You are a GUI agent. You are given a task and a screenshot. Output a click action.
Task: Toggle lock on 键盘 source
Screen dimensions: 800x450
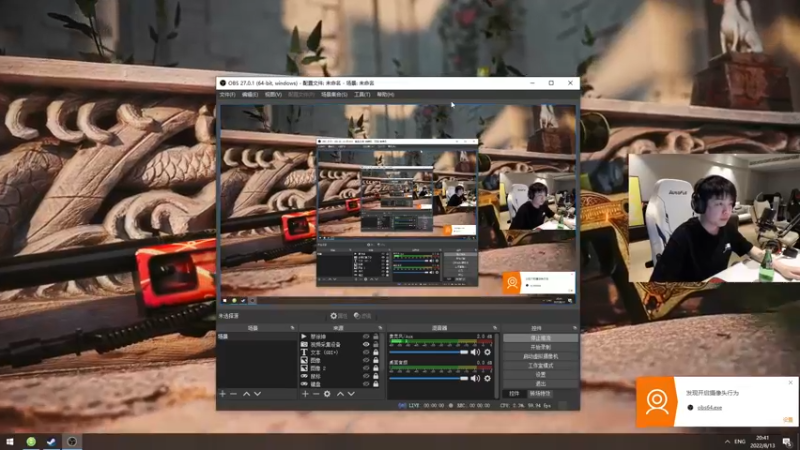pos(376,384)
